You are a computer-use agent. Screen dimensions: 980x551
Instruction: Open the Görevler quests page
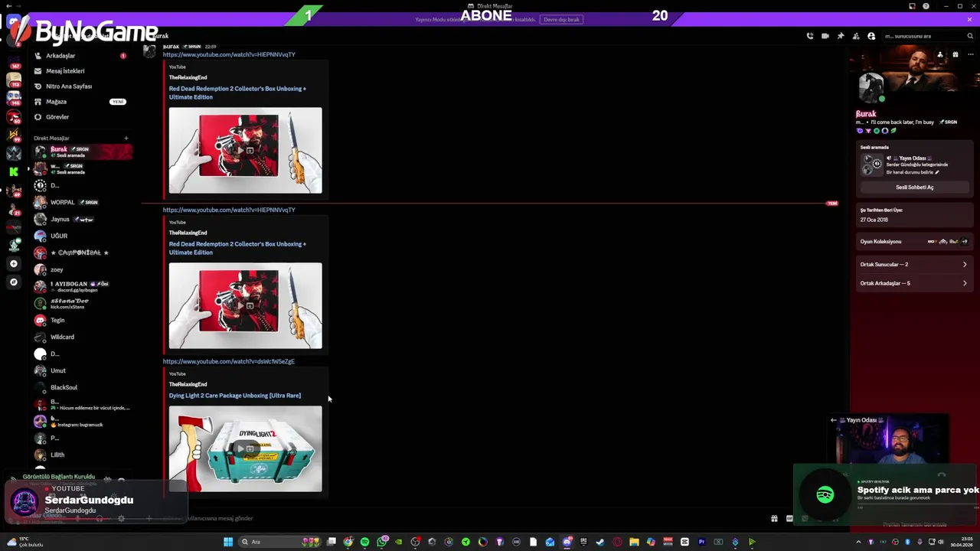click(80, 117)
